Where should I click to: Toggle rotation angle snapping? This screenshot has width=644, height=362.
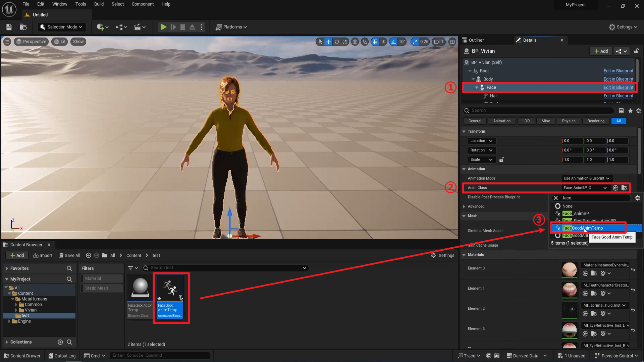(393, 42)
